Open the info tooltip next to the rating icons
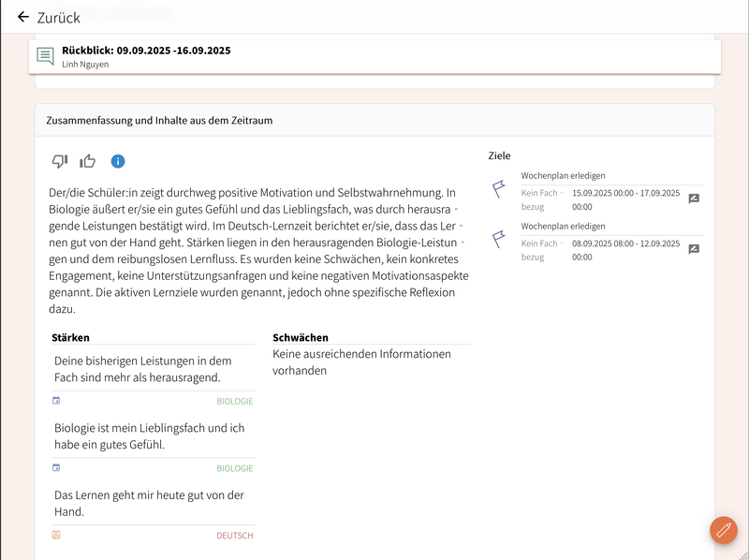 (x=117, y=160)
